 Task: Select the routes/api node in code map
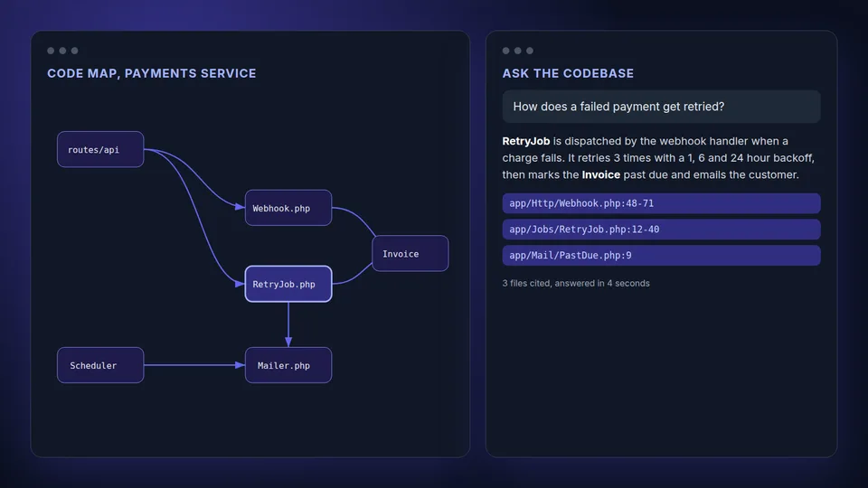tap(100, 149)
